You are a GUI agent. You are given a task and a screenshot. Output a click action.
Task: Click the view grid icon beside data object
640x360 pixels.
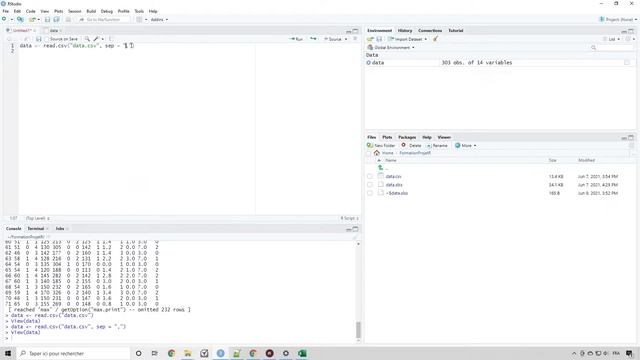(627, 62)
